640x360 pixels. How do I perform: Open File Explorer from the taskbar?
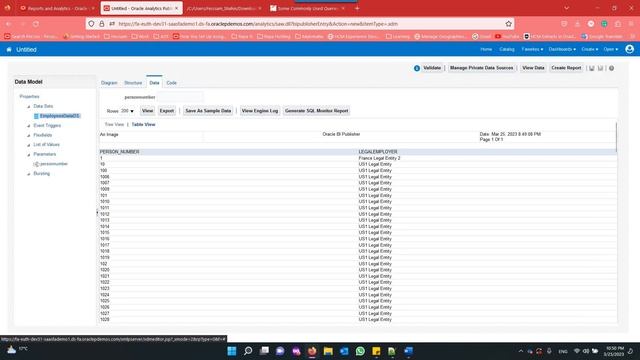[328, 351]
